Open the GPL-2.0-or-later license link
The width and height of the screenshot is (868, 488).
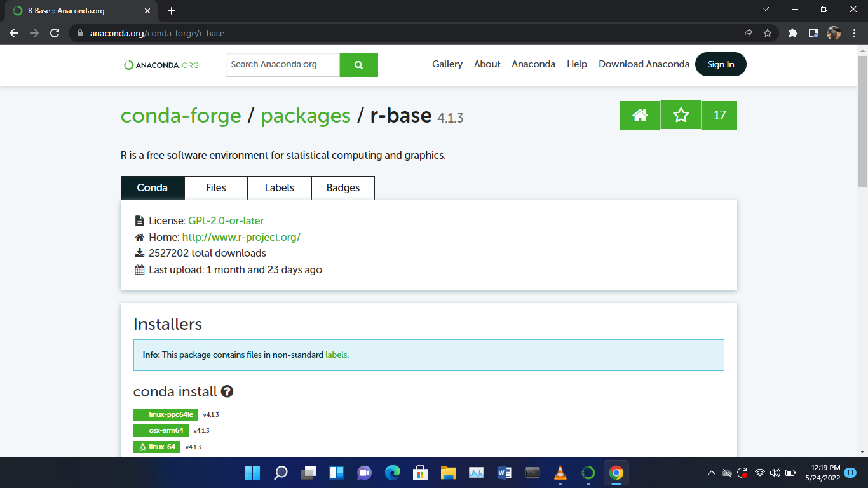(x=226, y=221)
